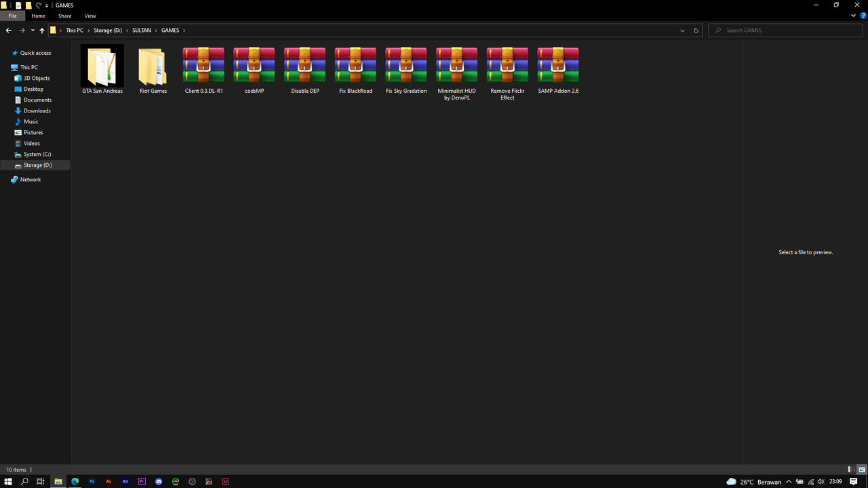Screen dimensions: 868x488
Task: Expand chevron after GAMES breadcrumb
Action: click(x=184, y=30)
